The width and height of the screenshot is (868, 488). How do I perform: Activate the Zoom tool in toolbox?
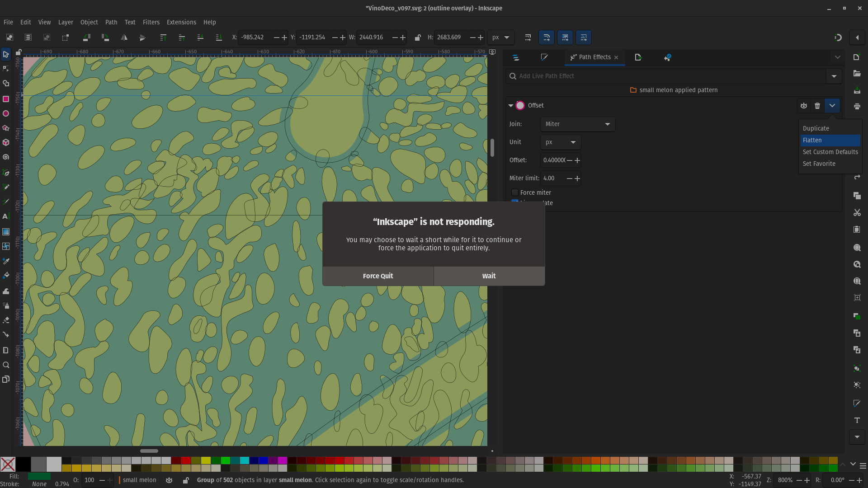pyautogui.click(x=6, y=365)
